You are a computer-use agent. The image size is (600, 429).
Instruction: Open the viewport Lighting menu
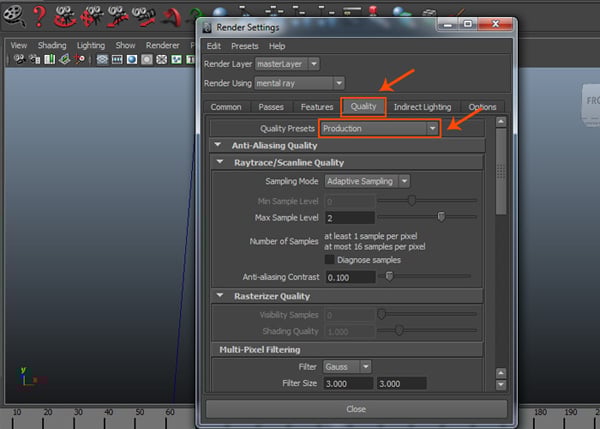pos(91,45)
